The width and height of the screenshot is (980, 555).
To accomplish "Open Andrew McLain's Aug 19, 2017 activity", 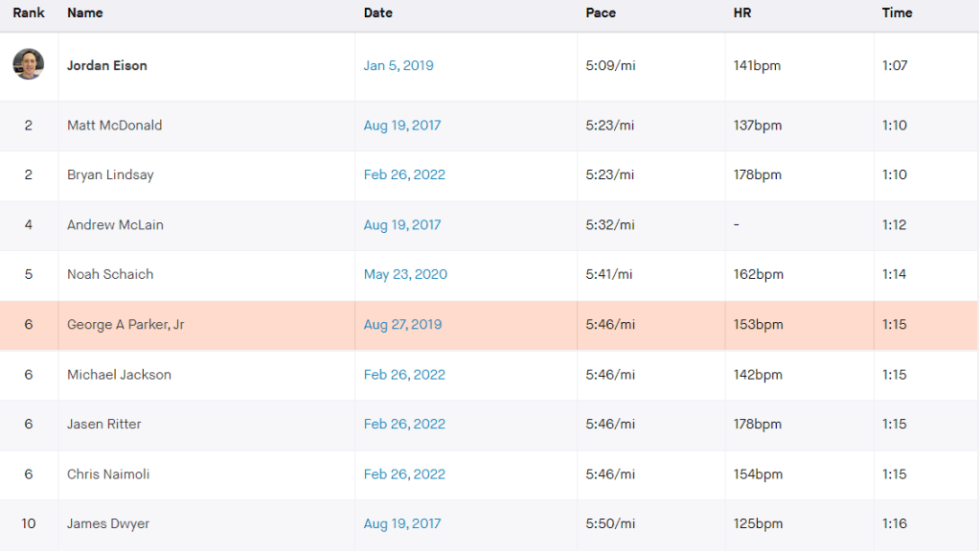I will pyautogui.click(x=402, y=225).
